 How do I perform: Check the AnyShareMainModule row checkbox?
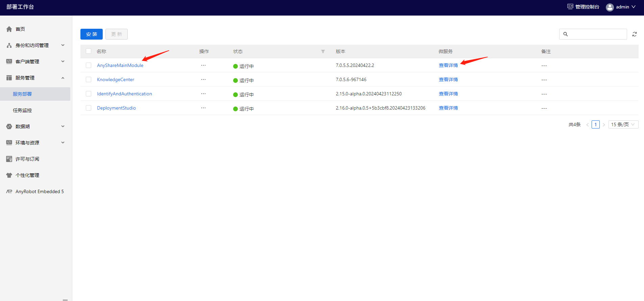click(x=89, y=65)
